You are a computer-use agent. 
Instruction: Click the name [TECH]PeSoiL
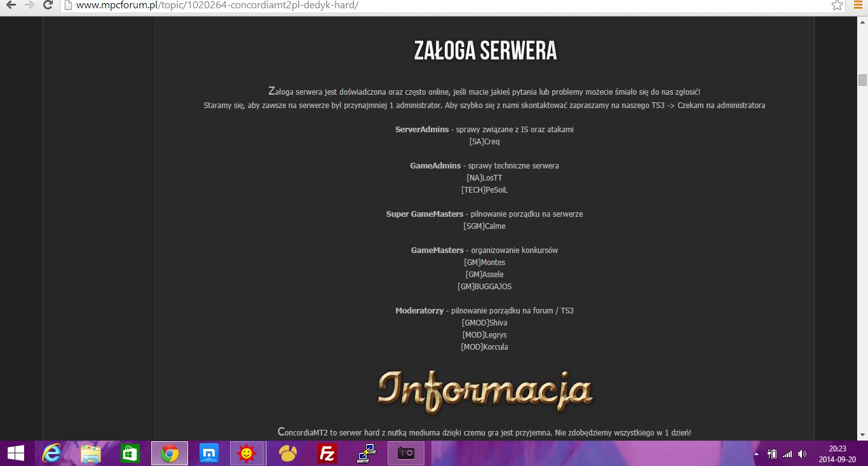tap(485, 190)
